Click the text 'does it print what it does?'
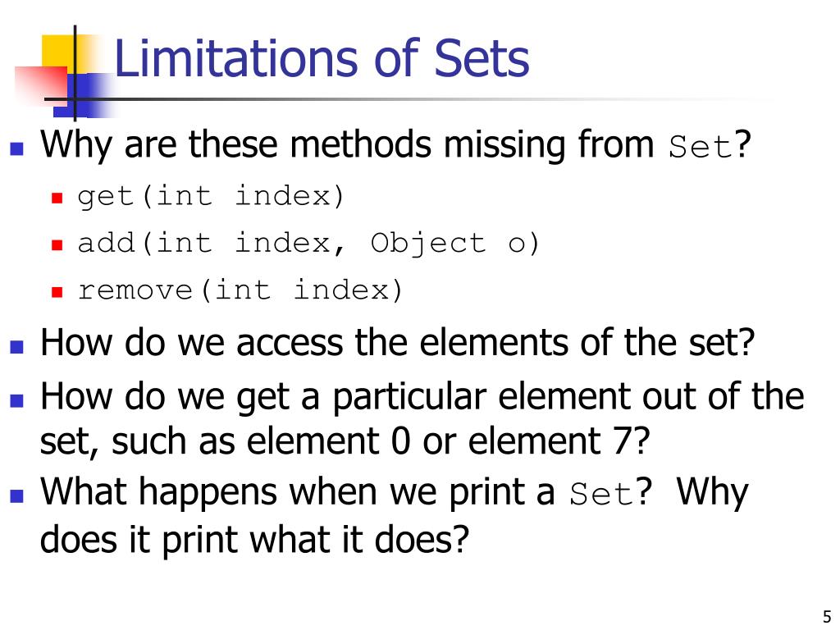Screen dimensions: 840x630 point(255,539)
